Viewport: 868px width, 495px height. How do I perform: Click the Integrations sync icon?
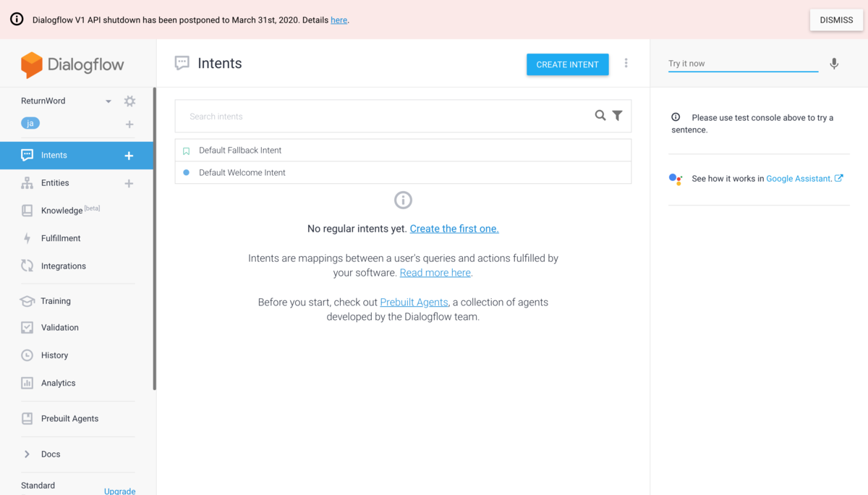pos(27,266)
